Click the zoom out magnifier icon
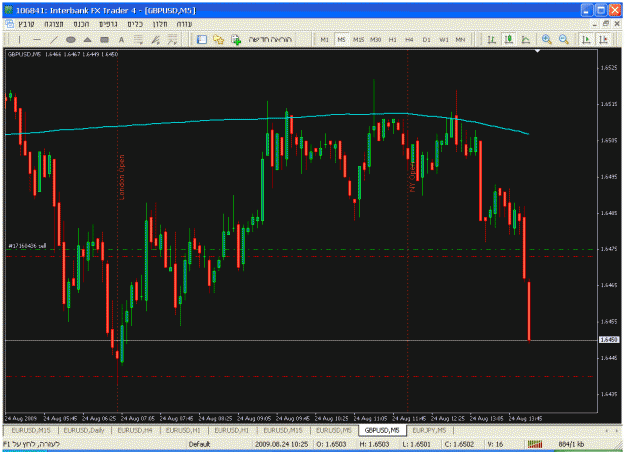This screenshot has width=625, height=452. click(563, 39)
